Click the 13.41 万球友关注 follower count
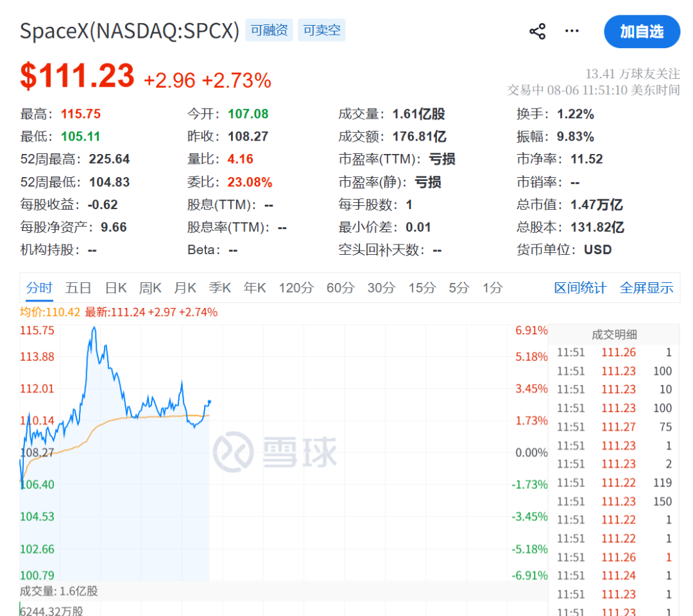This screenshot has height=616, width=693. tap(633, 73)
